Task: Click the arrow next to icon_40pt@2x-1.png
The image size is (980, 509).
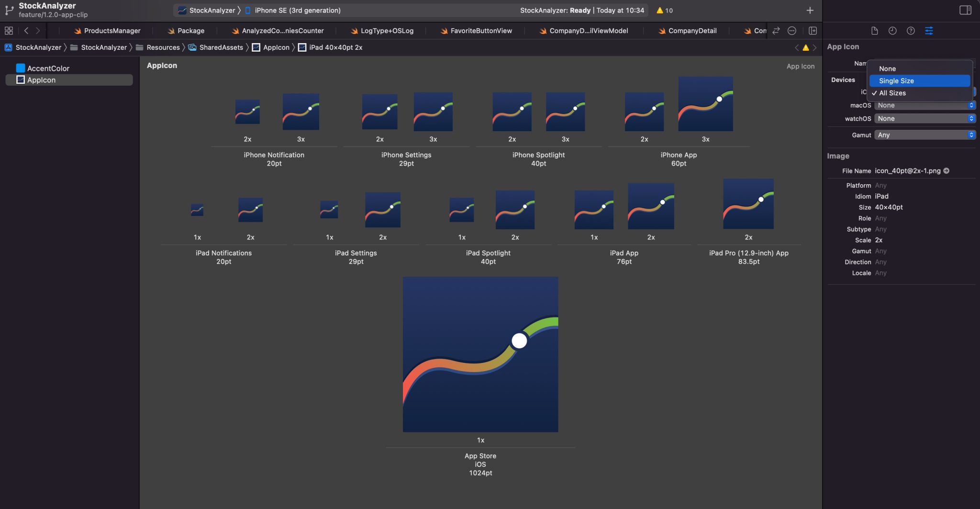Action: pos(947,170)
